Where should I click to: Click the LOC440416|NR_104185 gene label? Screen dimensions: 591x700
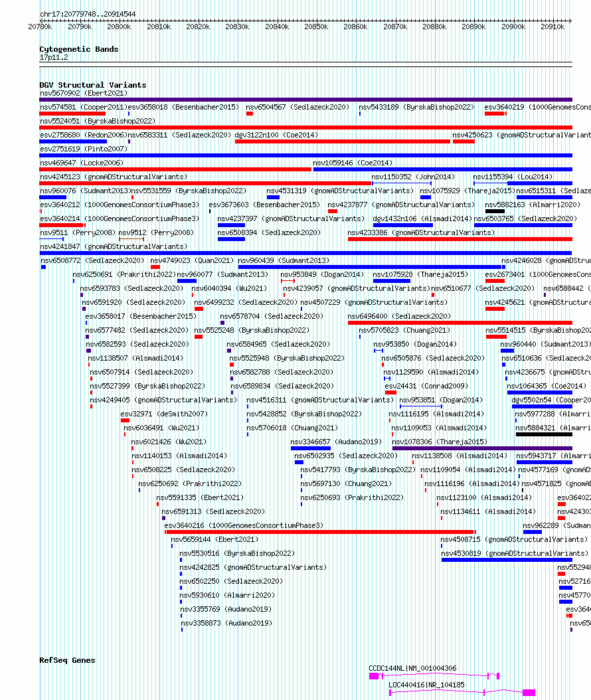[426, 685]
